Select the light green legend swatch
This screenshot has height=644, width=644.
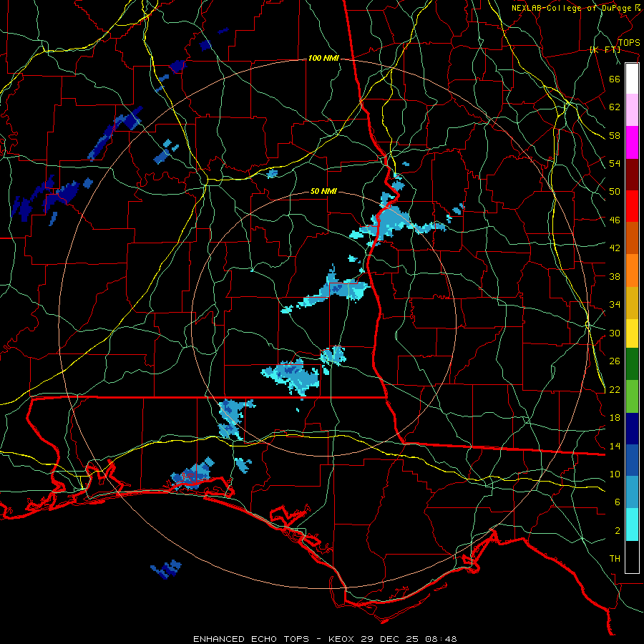pyautogui.click(x=632, y=396)
